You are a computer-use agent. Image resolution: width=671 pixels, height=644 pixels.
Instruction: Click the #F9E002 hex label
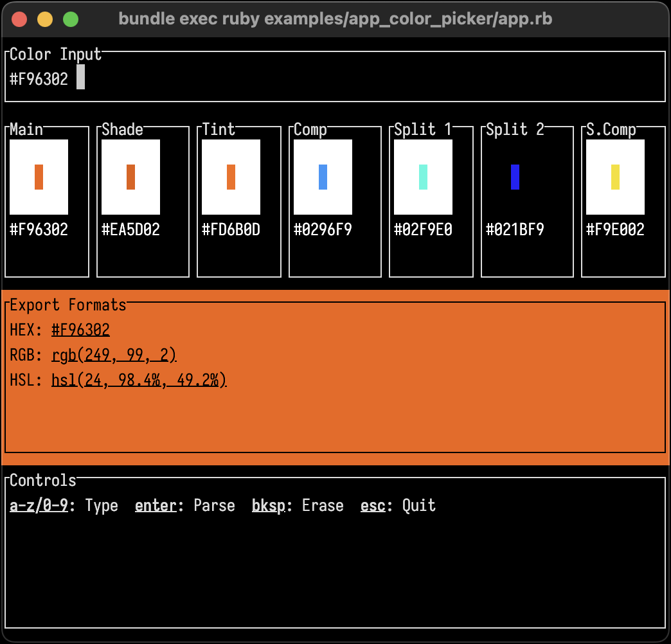(615, 230)
